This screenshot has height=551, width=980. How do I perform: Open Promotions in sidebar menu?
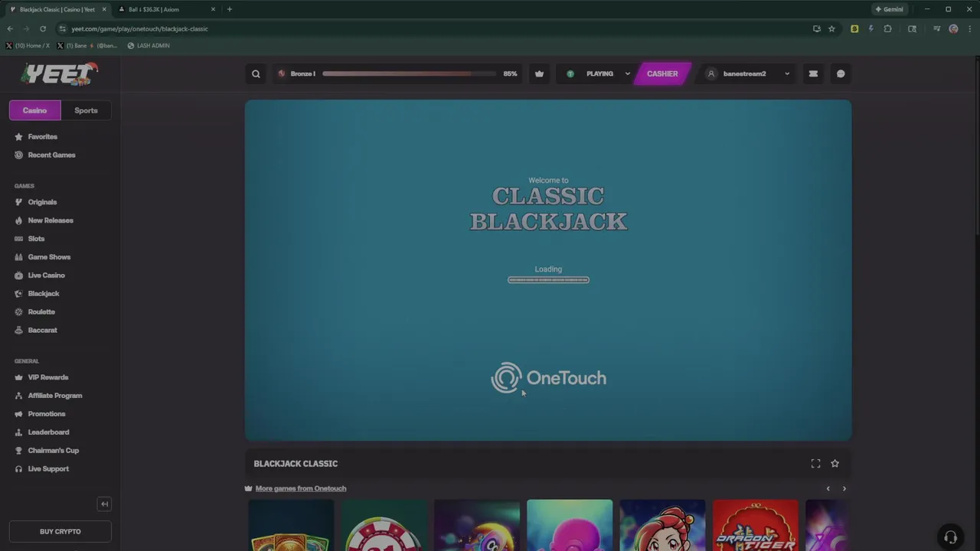(47, 414)
